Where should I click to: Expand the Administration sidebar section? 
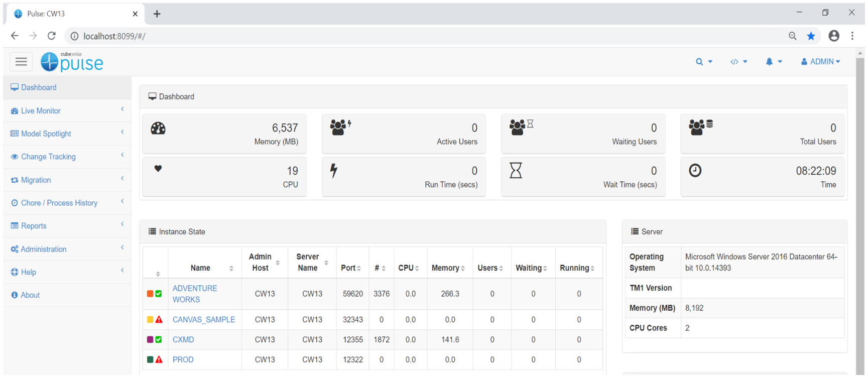click(x=43, y=249)
